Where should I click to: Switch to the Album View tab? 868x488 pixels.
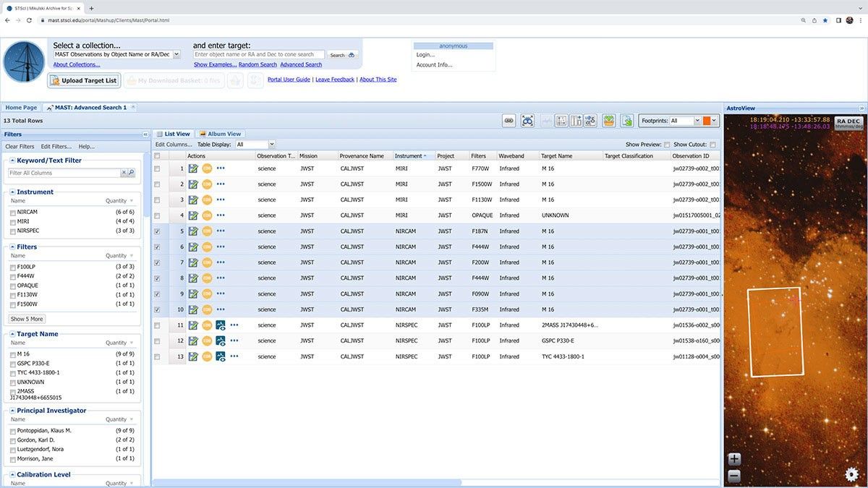coord(221,134)
